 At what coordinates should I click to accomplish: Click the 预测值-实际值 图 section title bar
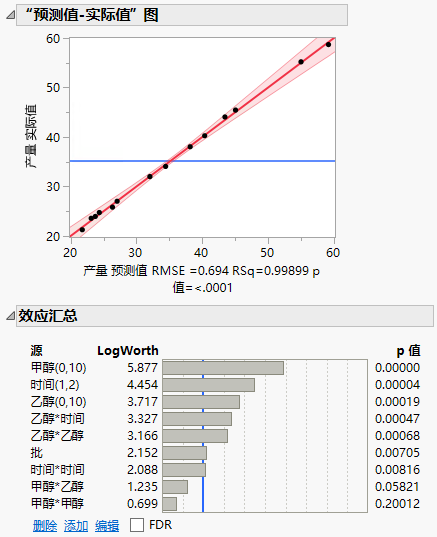point(182,15)
